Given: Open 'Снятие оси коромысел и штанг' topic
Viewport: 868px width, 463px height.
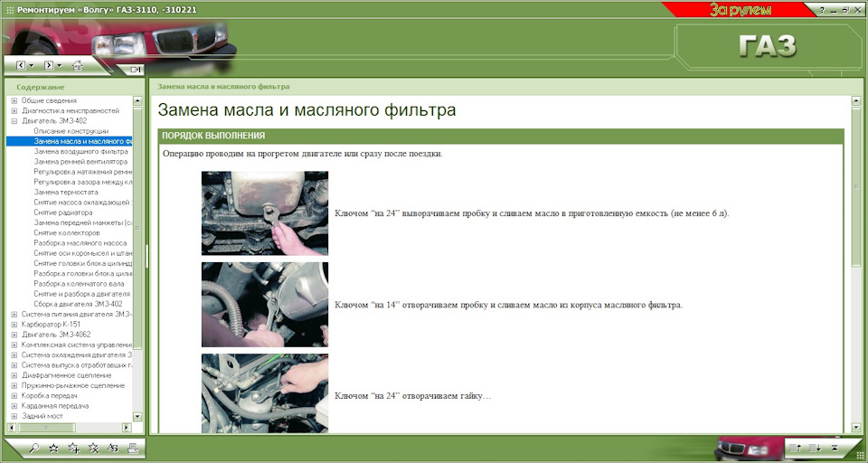Looking at the screenshot, I should (x=82, y=253).
